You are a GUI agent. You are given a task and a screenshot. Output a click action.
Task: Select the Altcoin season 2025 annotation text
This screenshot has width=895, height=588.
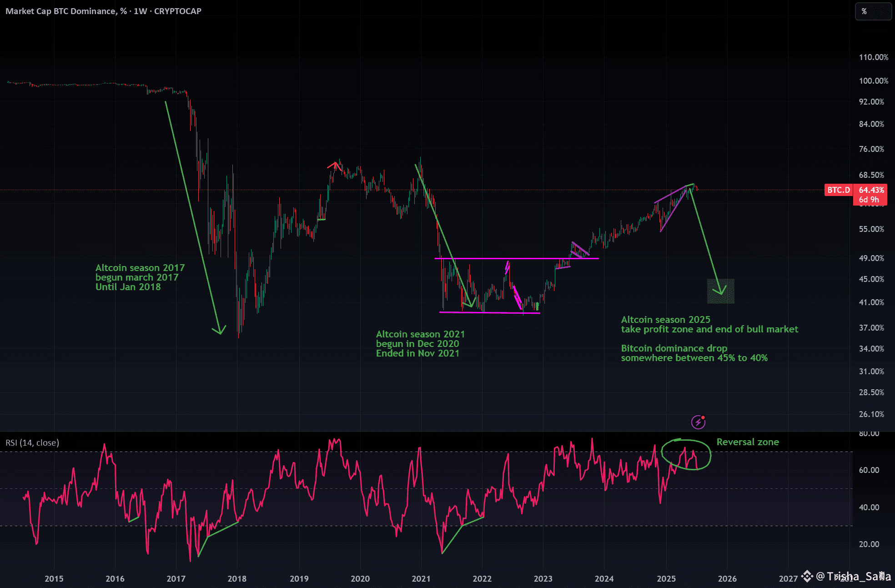(709, 324)
